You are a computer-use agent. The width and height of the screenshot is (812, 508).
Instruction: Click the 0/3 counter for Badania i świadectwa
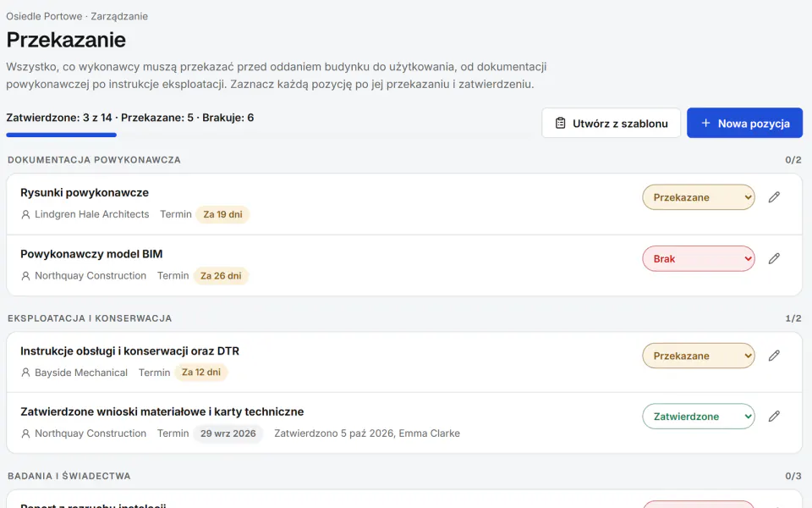[x=793, y=476]
